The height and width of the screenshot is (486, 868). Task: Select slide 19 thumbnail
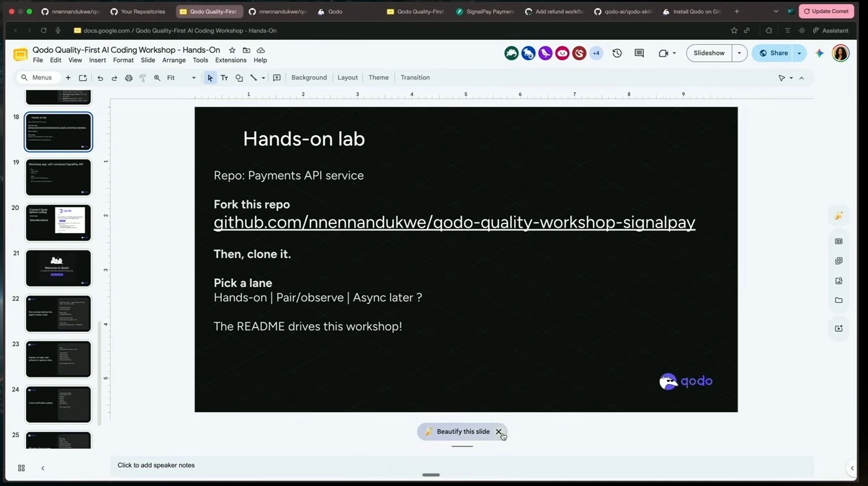tap(58, 177)
